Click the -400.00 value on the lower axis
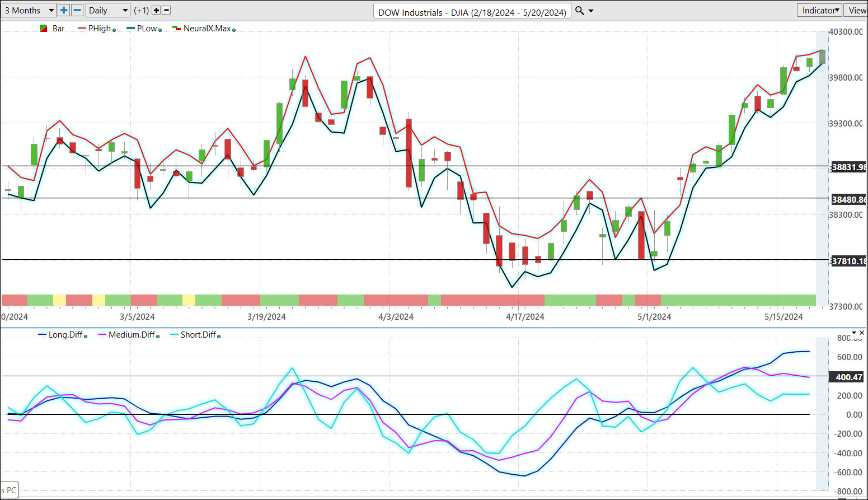Screen dimensions: 868x500 [848, 454]
